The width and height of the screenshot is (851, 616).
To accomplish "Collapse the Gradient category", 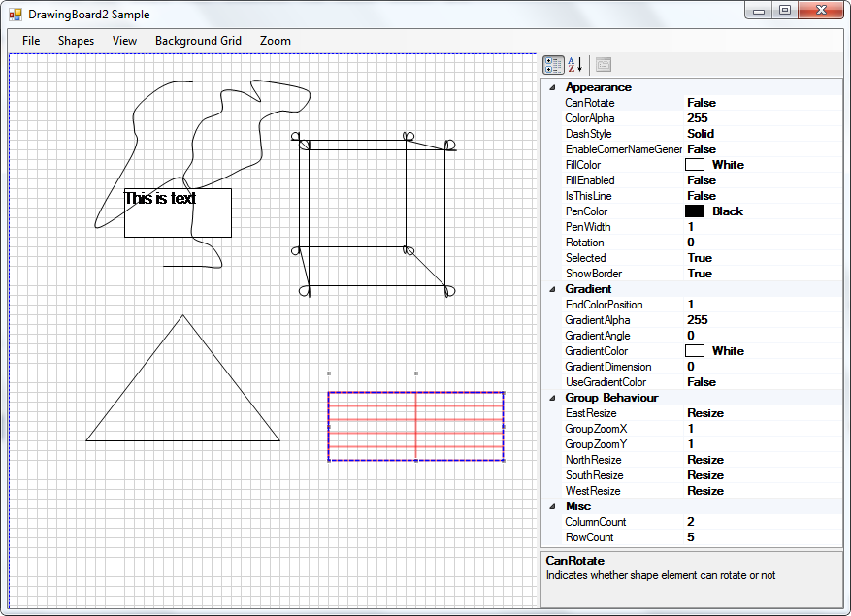I will tap(552, 289).
